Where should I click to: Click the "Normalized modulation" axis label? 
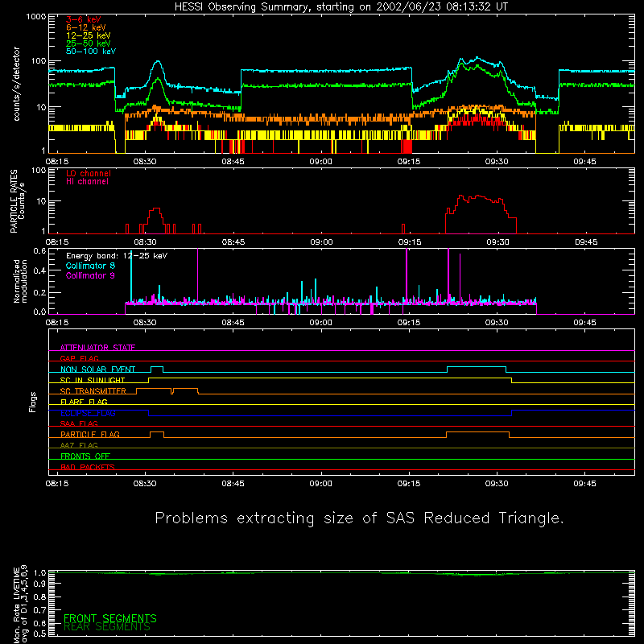20,281
